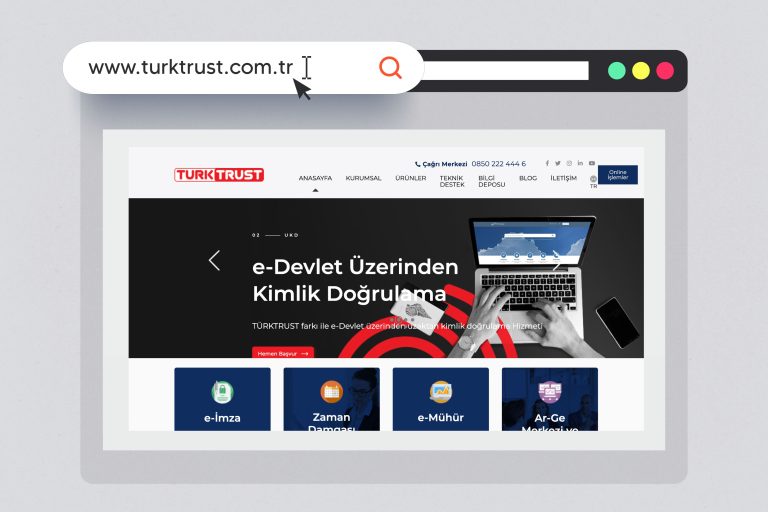Click the yellow window control dot

click(x=641, y=71)
